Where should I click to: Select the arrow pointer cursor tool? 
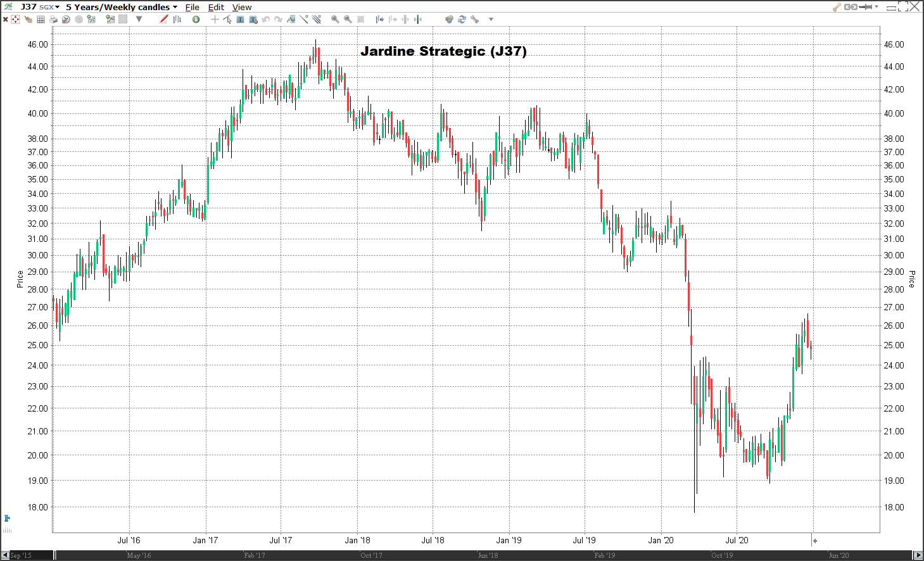(227, 19)
